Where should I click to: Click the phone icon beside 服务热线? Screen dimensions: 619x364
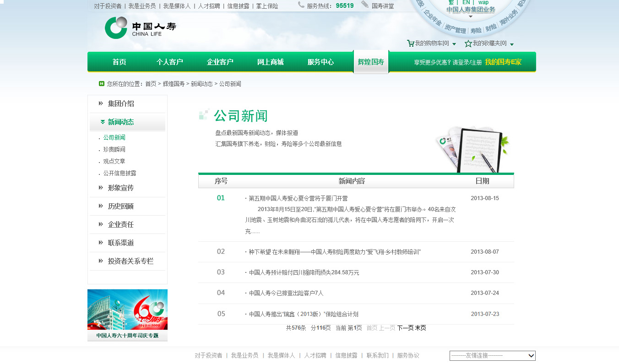coord(301,5)
